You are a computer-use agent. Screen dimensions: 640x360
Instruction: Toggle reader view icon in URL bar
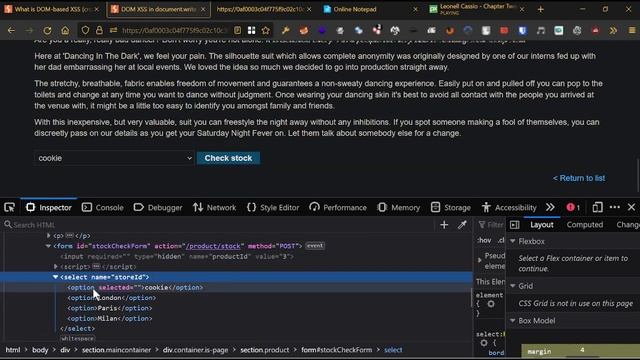[237, 30]
